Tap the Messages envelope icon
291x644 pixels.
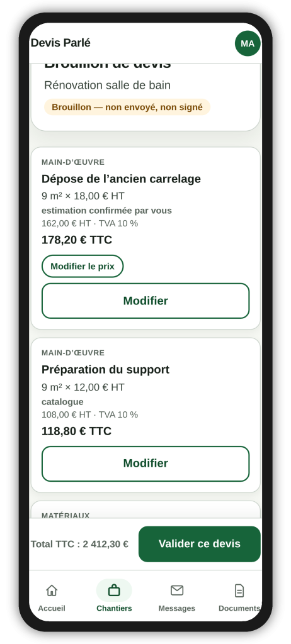(x=177, y=590)
